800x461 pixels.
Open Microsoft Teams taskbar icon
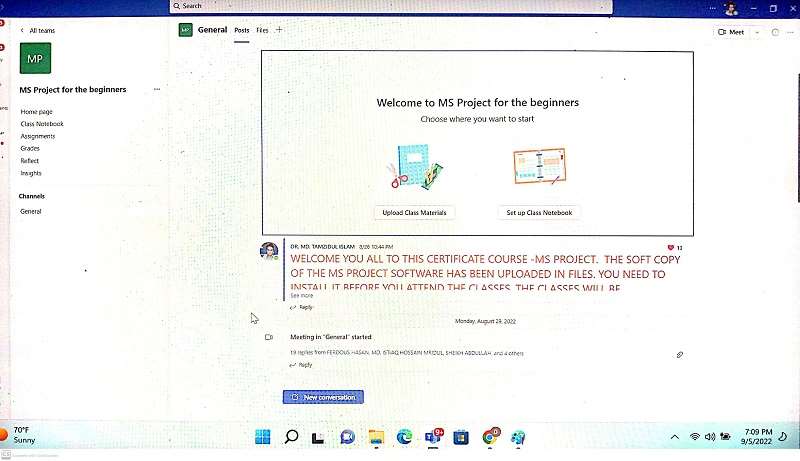coord(433,437)
